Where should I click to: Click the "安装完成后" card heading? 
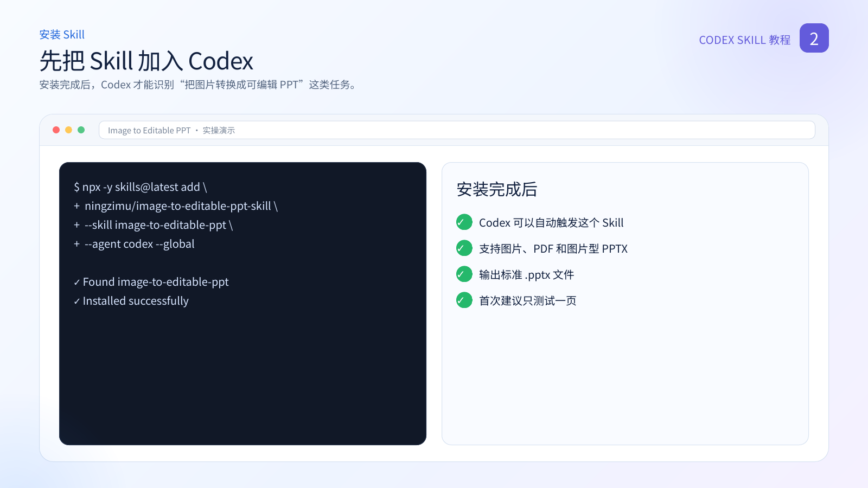coord(497,189)
